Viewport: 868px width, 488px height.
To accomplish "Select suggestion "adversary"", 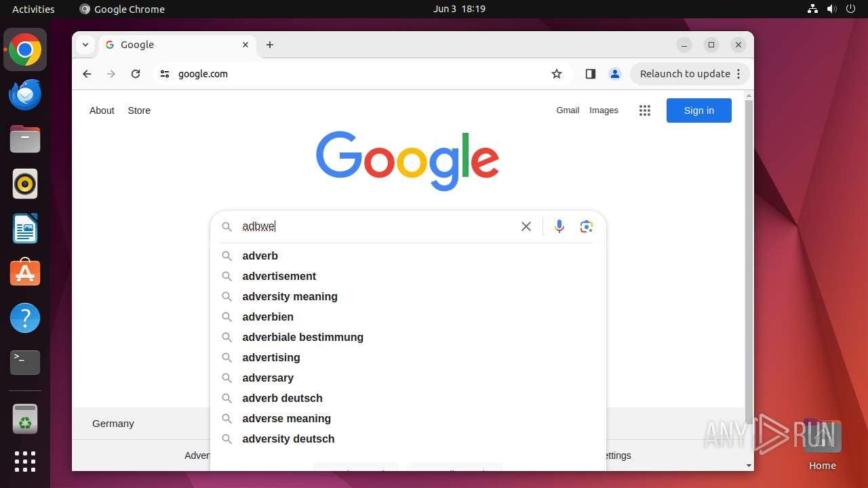I will click(x=408, y=378).
